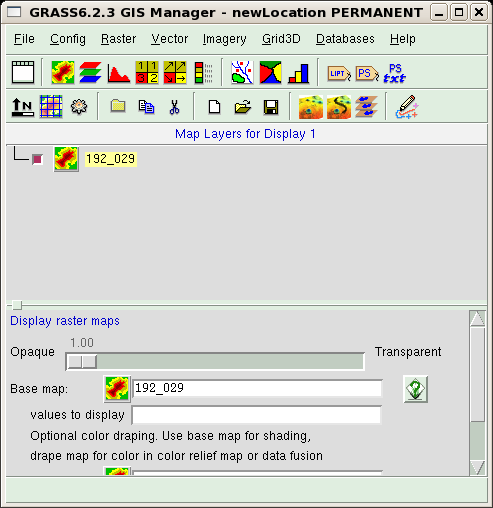The width and height of the screenshot is (493, 508).
Task: Click Base map raster chooser button
Action: click(117, 389)
